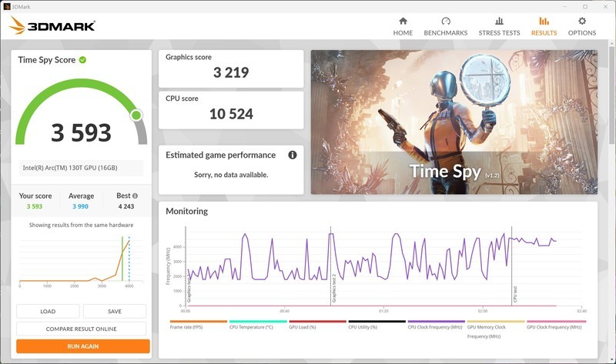Click the Time Spy benchmark artwork thumbnail
The width and height of the screenshot is (616, 364).
(x=454, y=122)
